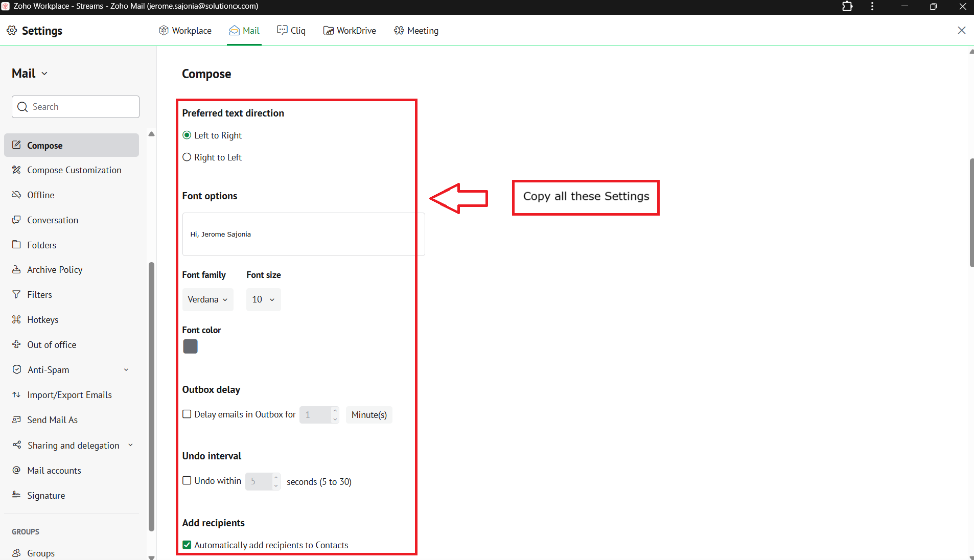Click the Compose Customization icon

click(x=16, y=170)
